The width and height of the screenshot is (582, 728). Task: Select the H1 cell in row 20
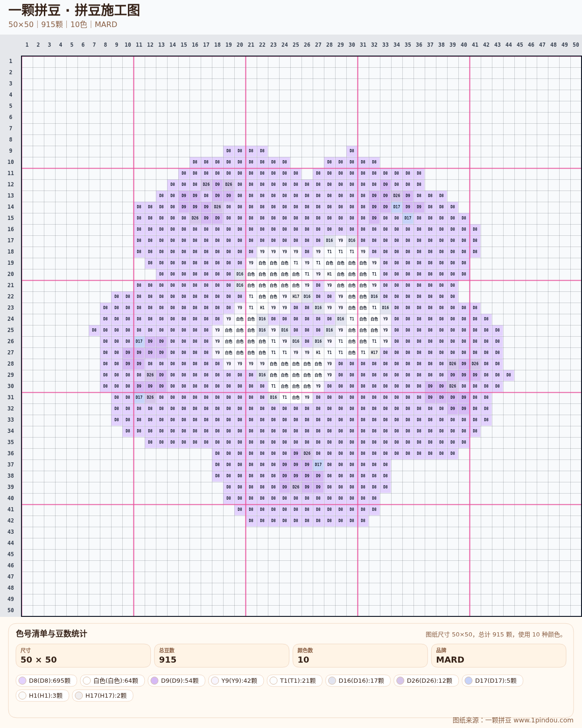pyautogui.click(x=330, y=274)
